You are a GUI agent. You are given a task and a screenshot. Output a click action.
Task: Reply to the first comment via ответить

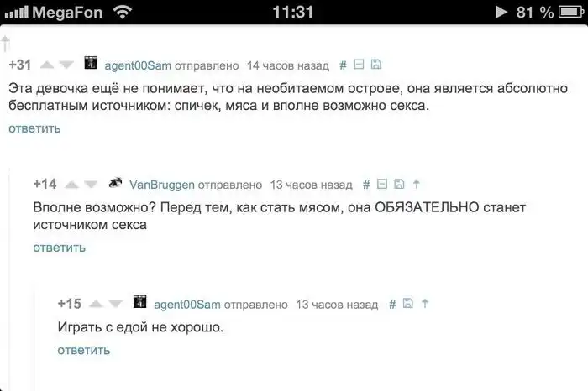pyautogui.click(x=34, y=128)
